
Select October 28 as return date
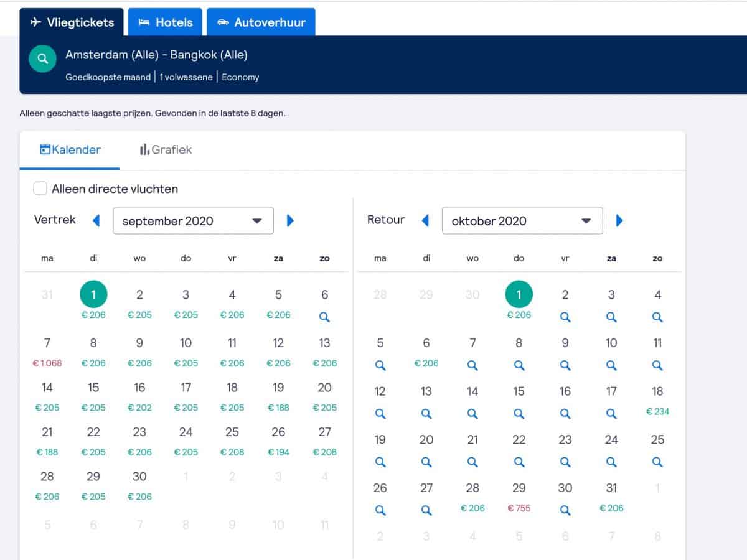point(472,498)
